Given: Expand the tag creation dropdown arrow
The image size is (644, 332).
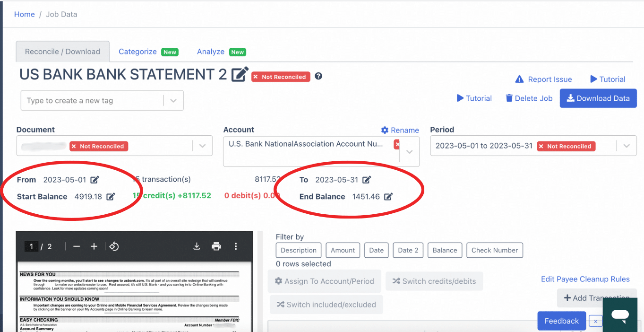Looking at the screenshot, I should point(173,101).
